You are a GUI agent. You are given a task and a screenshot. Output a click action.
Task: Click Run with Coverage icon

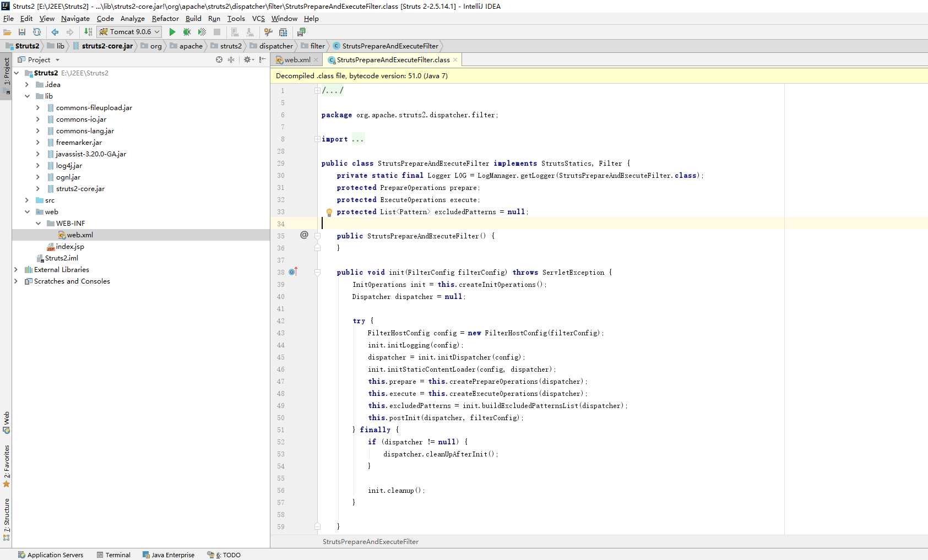pos(202,32)
